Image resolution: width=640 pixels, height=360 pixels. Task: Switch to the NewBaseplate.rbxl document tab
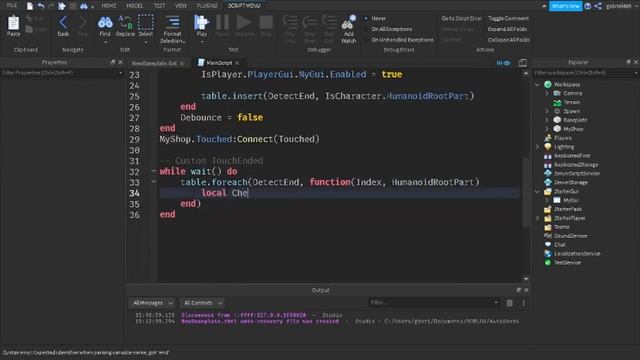coord(154,63)
